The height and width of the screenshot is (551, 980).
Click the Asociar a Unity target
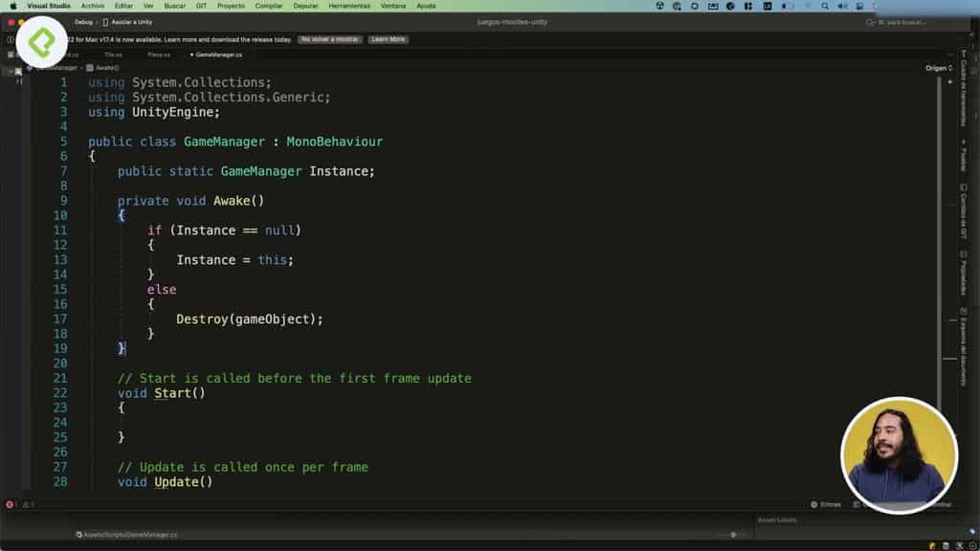click(127, 22)
